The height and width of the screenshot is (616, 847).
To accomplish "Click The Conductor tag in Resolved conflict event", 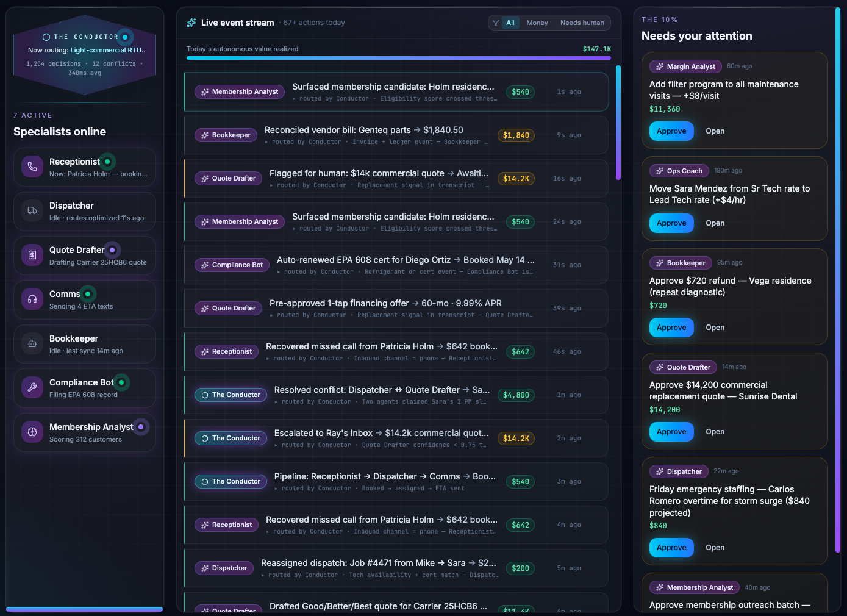I will coord(231,395).
